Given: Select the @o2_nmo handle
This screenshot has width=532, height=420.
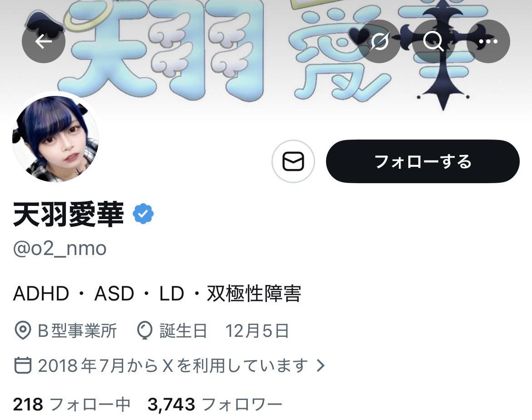Looking at the screenshot, I should [x=60, y=249].
